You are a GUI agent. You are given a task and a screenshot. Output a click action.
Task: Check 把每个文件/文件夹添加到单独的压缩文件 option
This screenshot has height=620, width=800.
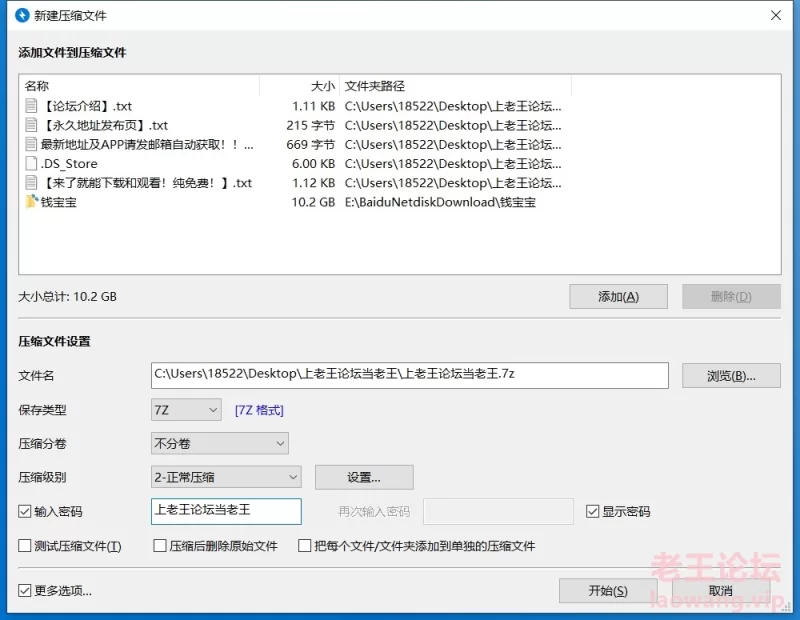[x=305, y=546]
